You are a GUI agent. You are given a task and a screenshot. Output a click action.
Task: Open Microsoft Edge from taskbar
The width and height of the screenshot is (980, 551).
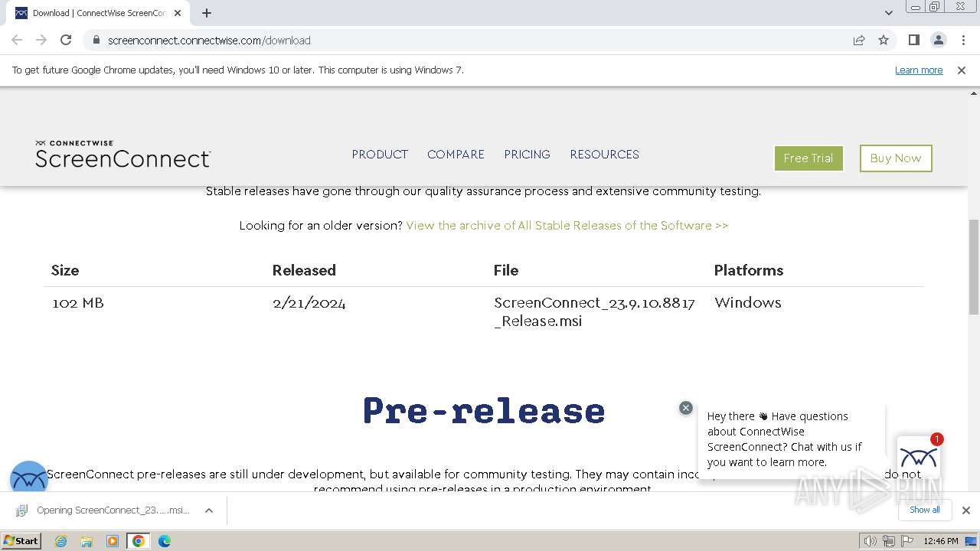(164, 541)
